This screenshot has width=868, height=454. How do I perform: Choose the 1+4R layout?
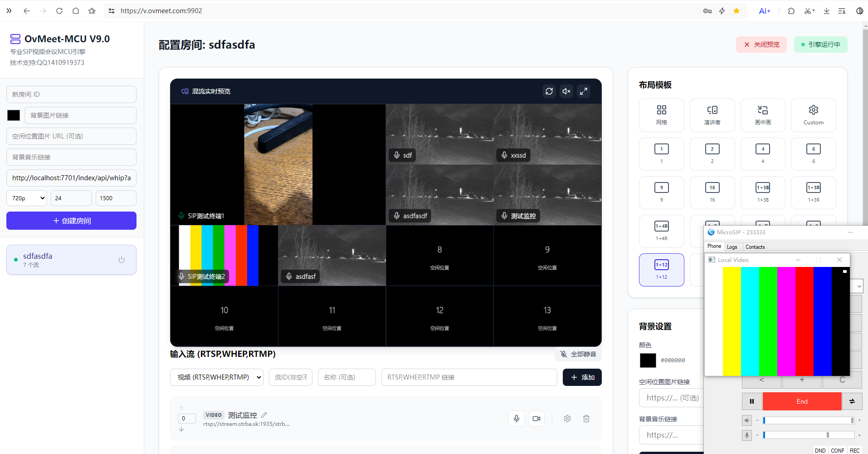[662, 231]
